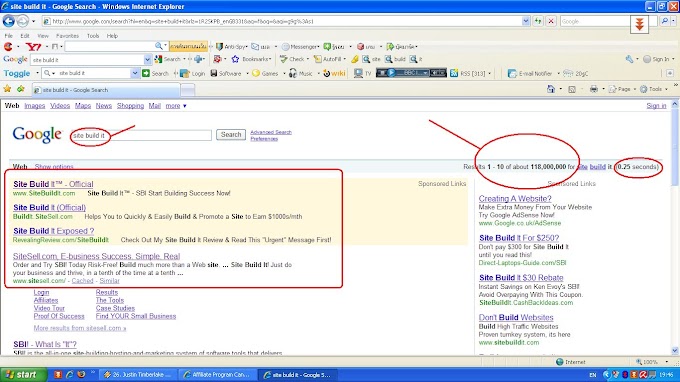The height and width of the screenshot is (382, 680).
Task: Open a new blank tab
Action: click(187, 90)
